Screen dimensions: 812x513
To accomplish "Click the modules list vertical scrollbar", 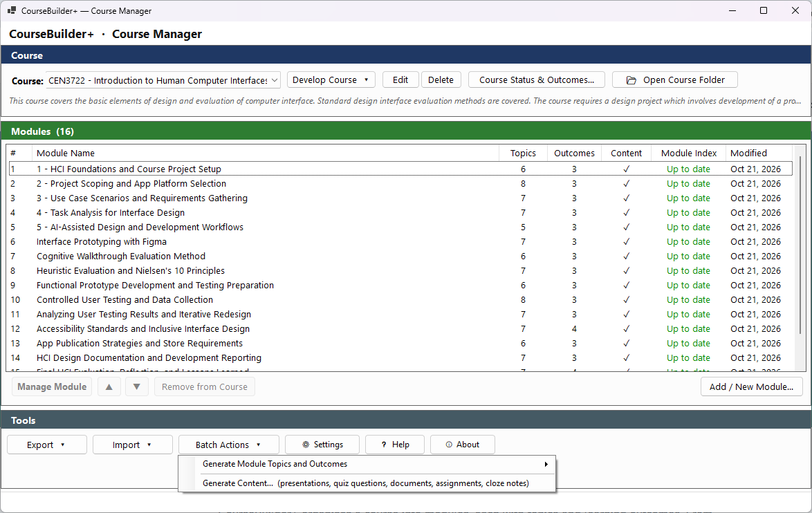I will click(x=800, y=246).
